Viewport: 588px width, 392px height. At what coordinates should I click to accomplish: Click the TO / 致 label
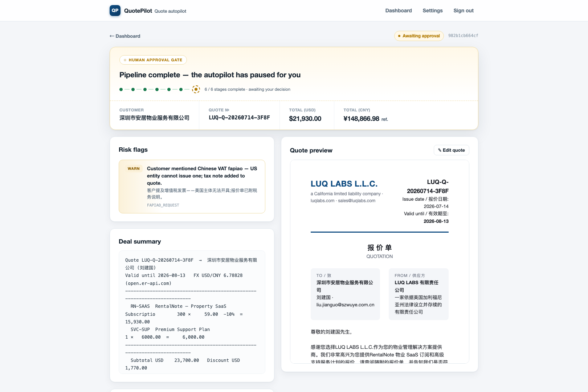coord(324,275)
